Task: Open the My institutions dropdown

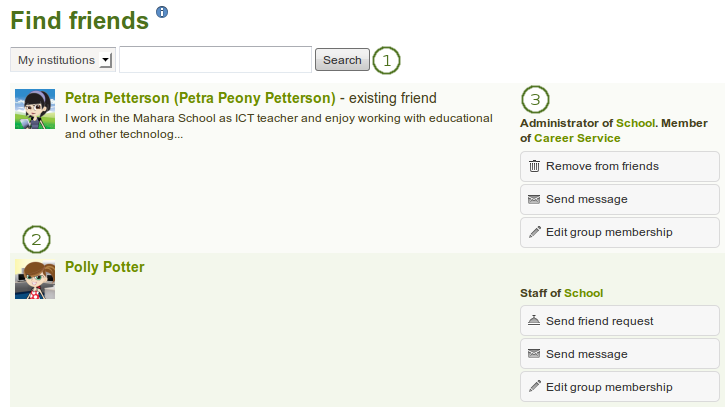Action: 63,60
